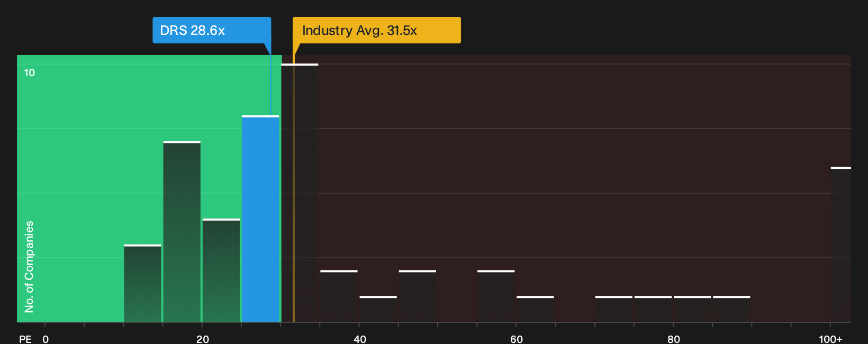This screenshot has width=868, height=344.
Task: Select the bar for PE 75-80
Action: point(653,309)
